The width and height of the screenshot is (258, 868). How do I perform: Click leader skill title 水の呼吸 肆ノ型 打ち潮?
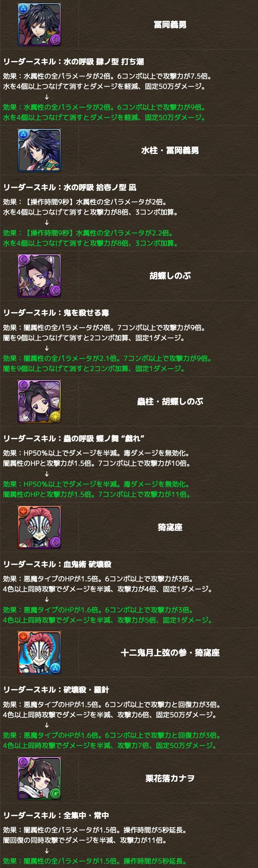tap(104, 62)
